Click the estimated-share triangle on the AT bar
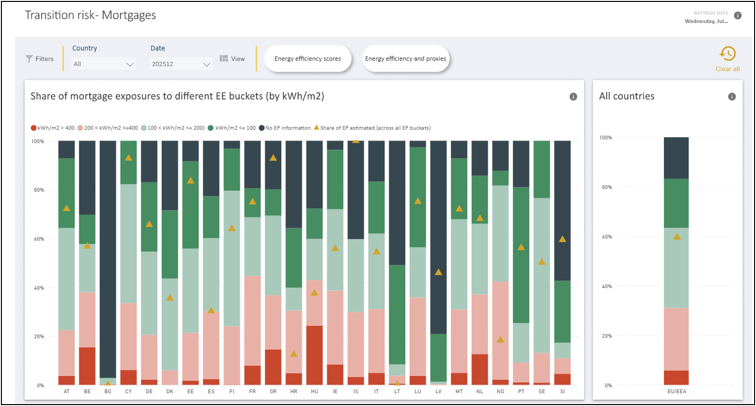The image size is (756, 406). point(67,208)
